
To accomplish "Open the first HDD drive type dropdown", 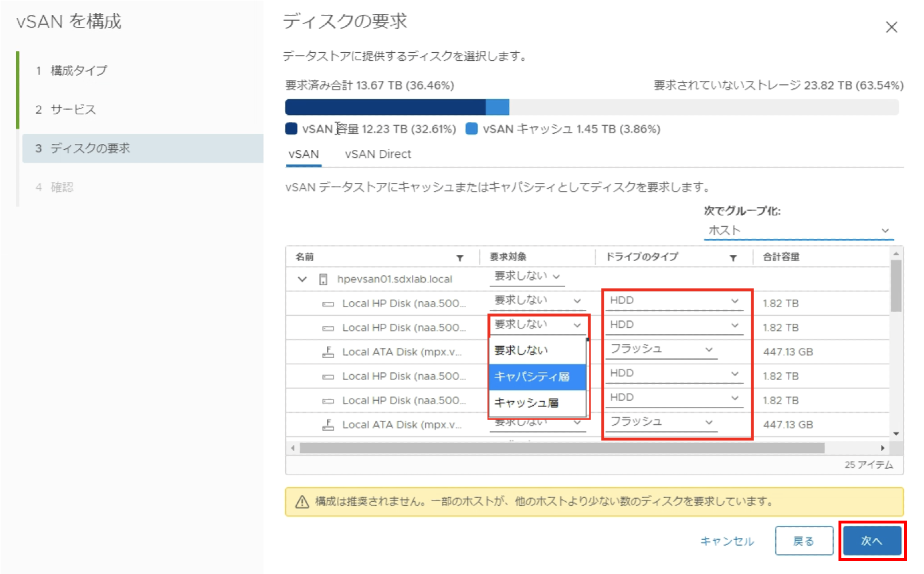I will (674, 301).
